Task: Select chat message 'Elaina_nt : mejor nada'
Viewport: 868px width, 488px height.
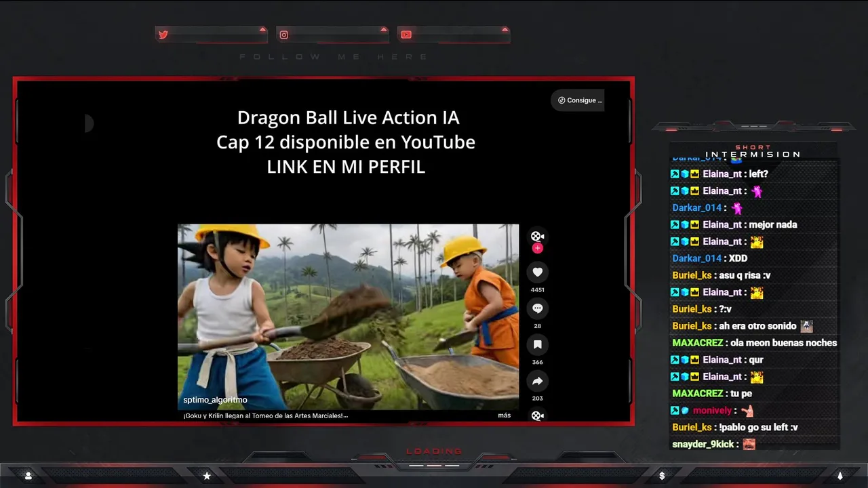Action: pyautogui.click(x=734, y=225)
